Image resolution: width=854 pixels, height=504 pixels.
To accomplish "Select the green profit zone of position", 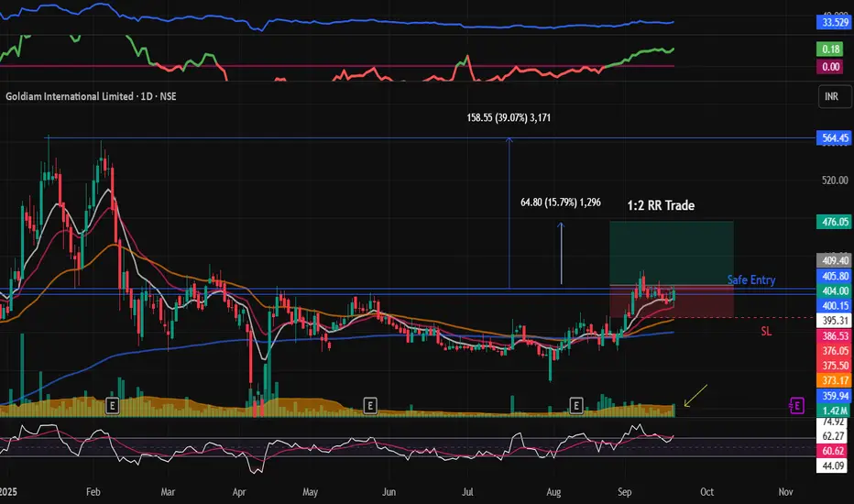I will (x=671, y=252).
